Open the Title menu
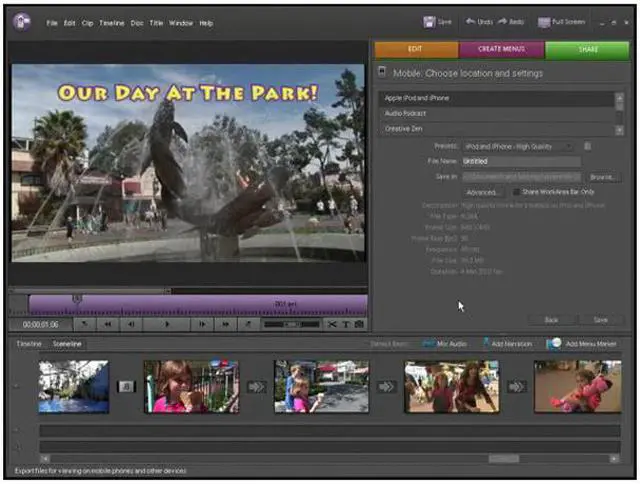This screenshot has width=640, height=484. (156, 23)
